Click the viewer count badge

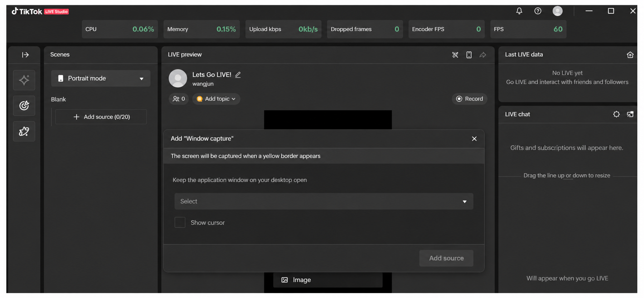[x=179, y=99]
